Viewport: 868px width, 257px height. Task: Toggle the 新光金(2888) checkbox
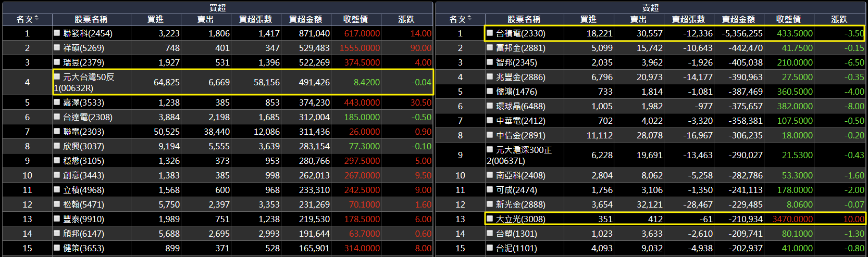click(490, 204)
